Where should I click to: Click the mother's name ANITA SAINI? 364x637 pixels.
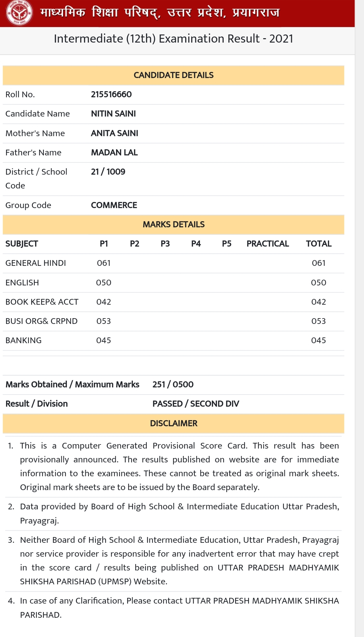[x=114, y=133]
